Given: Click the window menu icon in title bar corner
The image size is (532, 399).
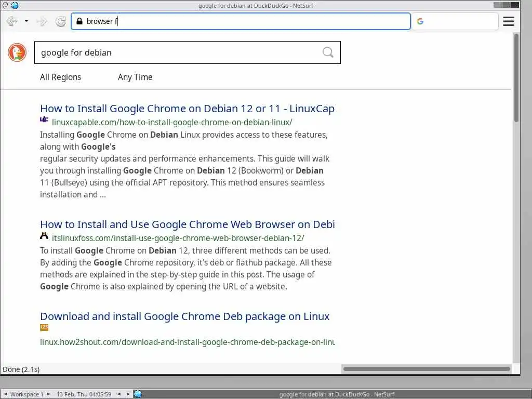Looking at the screenshot, I should coord(5,5).
